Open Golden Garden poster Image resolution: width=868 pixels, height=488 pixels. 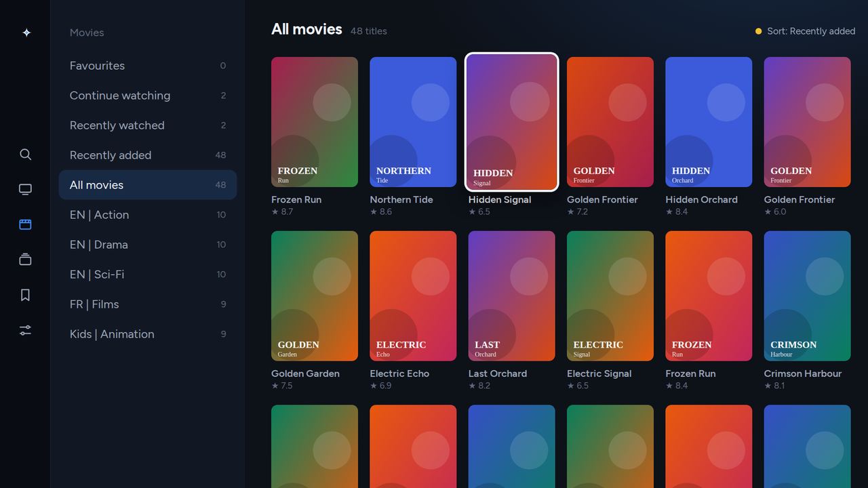point(315,296)
